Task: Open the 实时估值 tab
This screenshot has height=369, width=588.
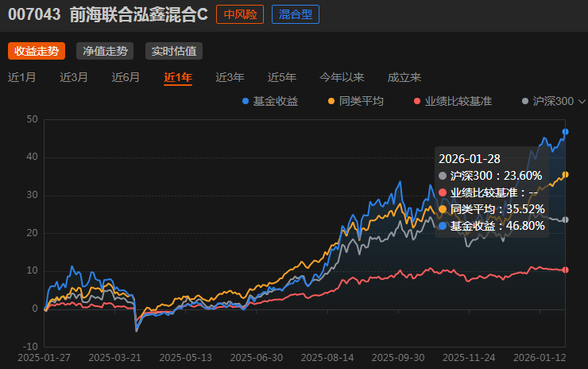Action: pyautogui.click(x=174, y=51)
